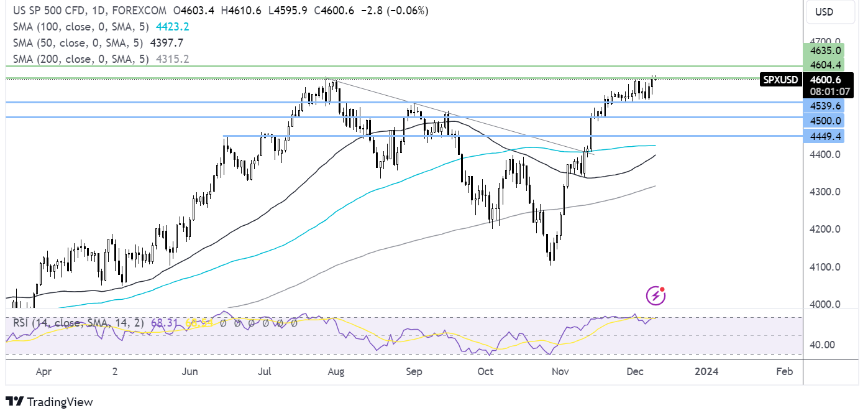
Task: Click the Sep label on time axis
Action: tap(414, 371)
